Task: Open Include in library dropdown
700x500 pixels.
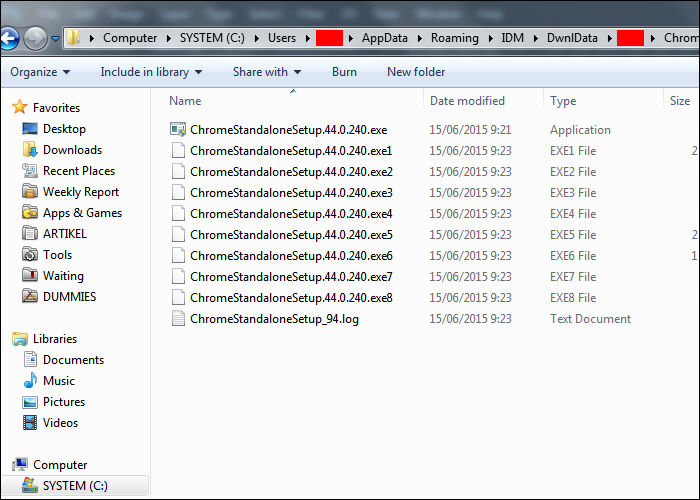Action: tap(151, 72)
